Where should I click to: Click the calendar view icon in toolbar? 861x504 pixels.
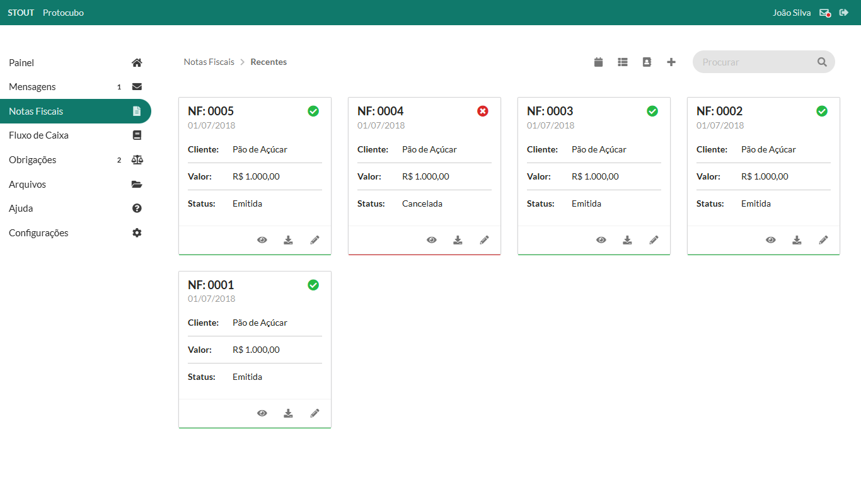(599, 62)
